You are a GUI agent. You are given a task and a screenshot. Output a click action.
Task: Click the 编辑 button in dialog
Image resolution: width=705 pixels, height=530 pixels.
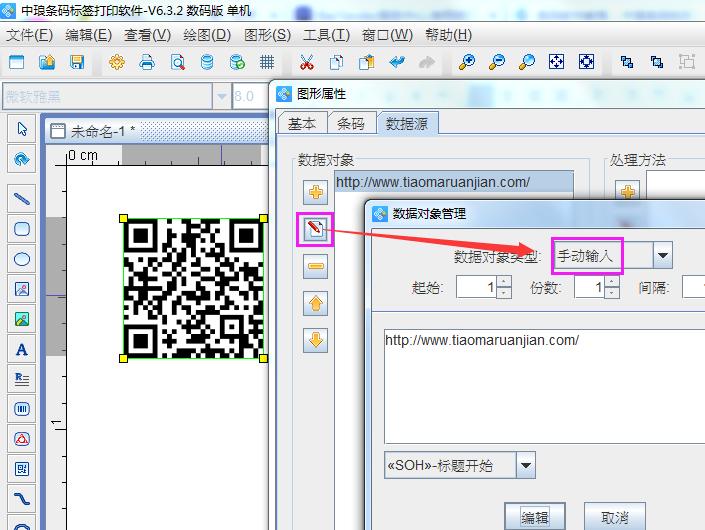coord(535,517)
